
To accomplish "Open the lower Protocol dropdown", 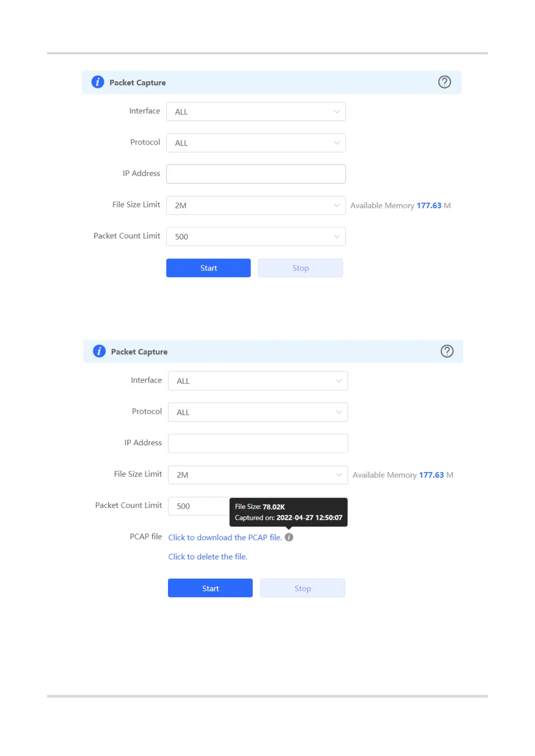I will click(x=258, y=412).
